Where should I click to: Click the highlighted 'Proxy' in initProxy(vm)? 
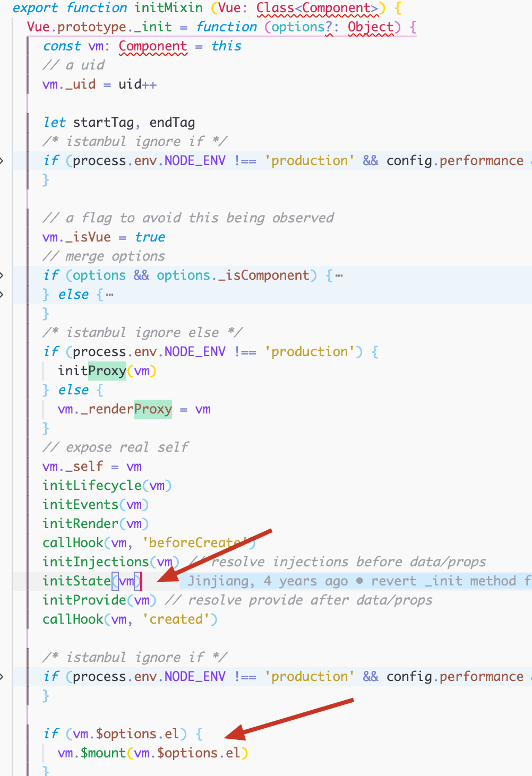[x=107, y=371]
